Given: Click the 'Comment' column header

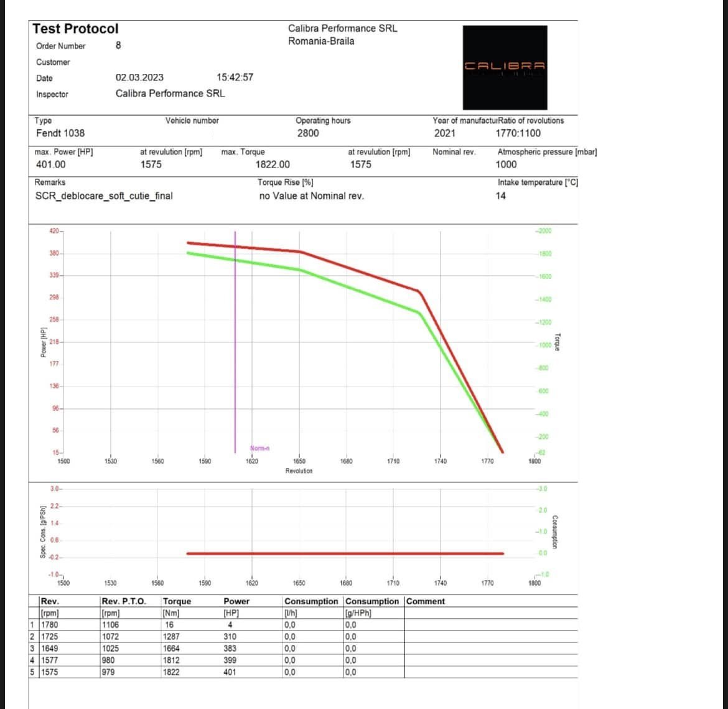Looking at the screenshot, I should 425,601.
